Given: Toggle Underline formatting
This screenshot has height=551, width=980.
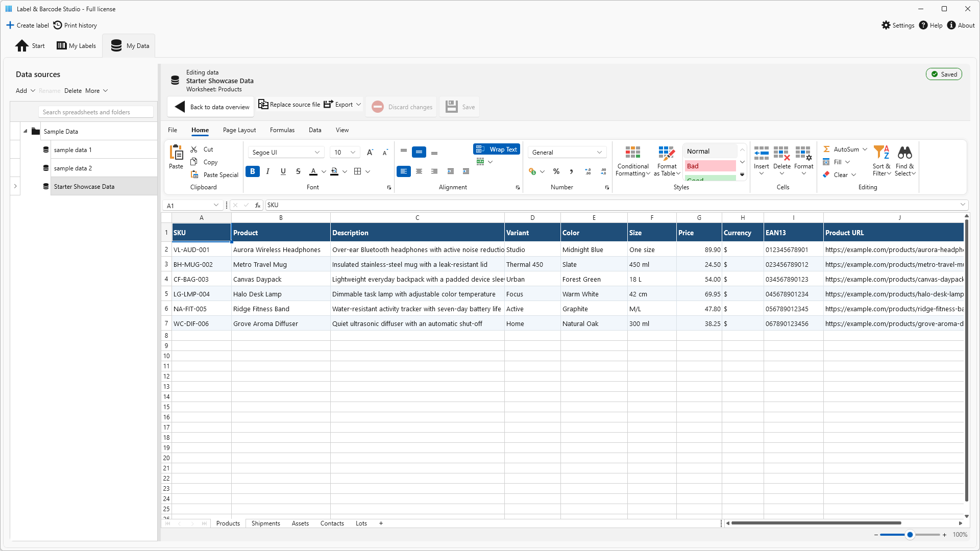Looking at the screenshot, I should [x=283, y=171].
